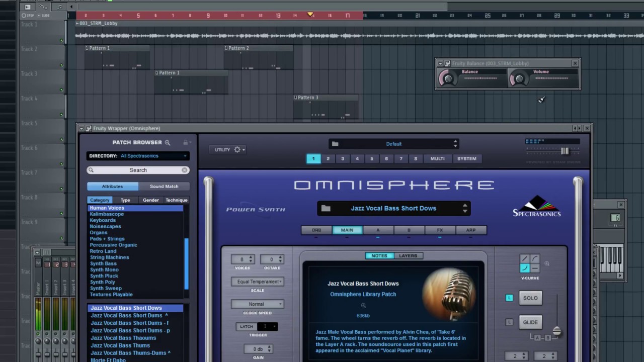Click Utility gear icon in Omnisphere
Image resolution: width=644 pixels, height=362 pixels.
coord(237,150)
